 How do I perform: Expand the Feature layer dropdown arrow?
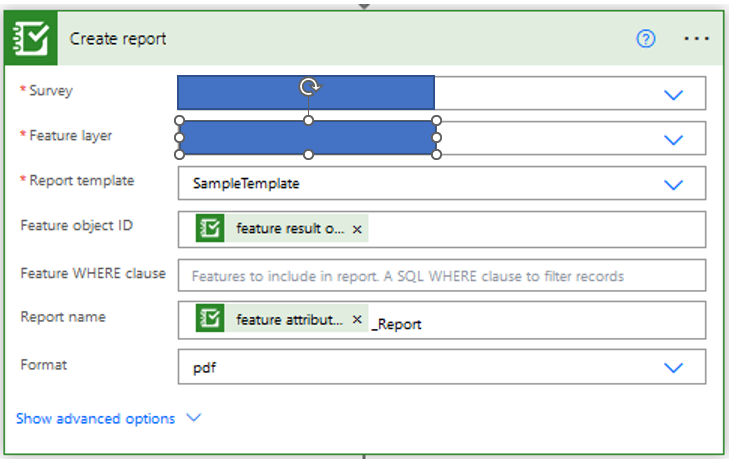(673, 139)
